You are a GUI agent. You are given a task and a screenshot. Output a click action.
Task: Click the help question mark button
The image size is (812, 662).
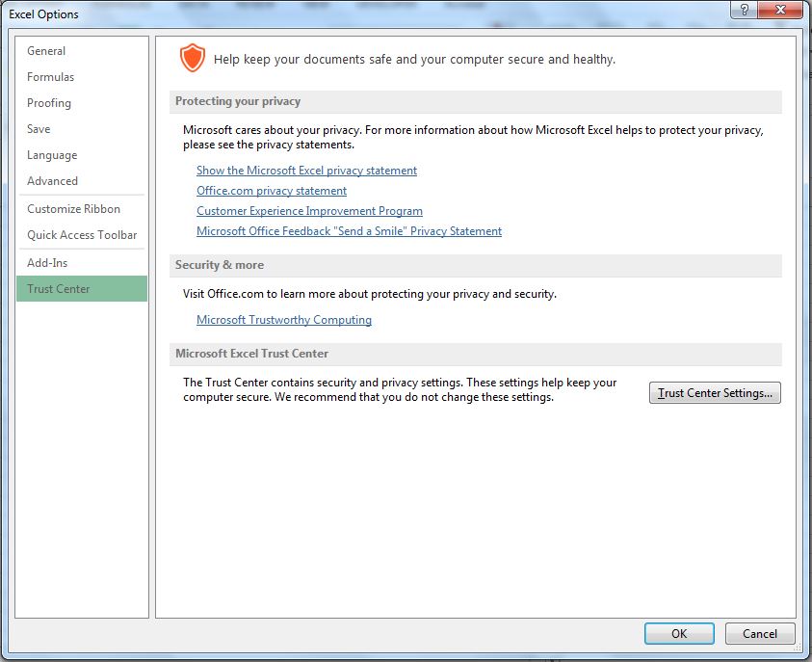[743, 10]
